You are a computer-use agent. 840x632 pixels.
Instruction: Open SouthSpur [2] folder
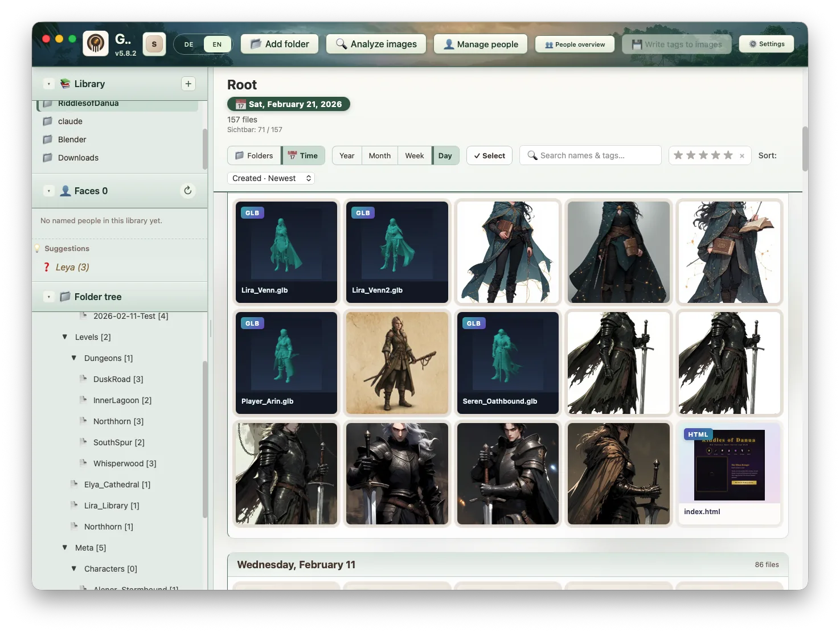tap(118, 442)
